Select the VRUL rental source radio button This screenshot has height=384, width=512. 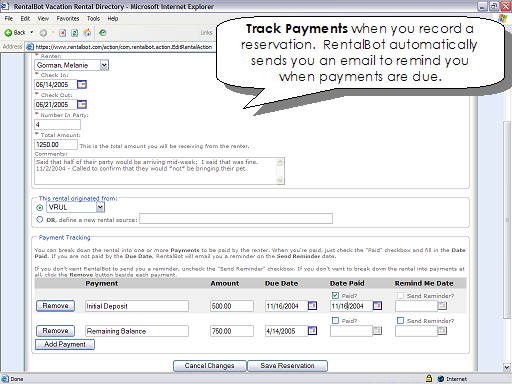40,208
